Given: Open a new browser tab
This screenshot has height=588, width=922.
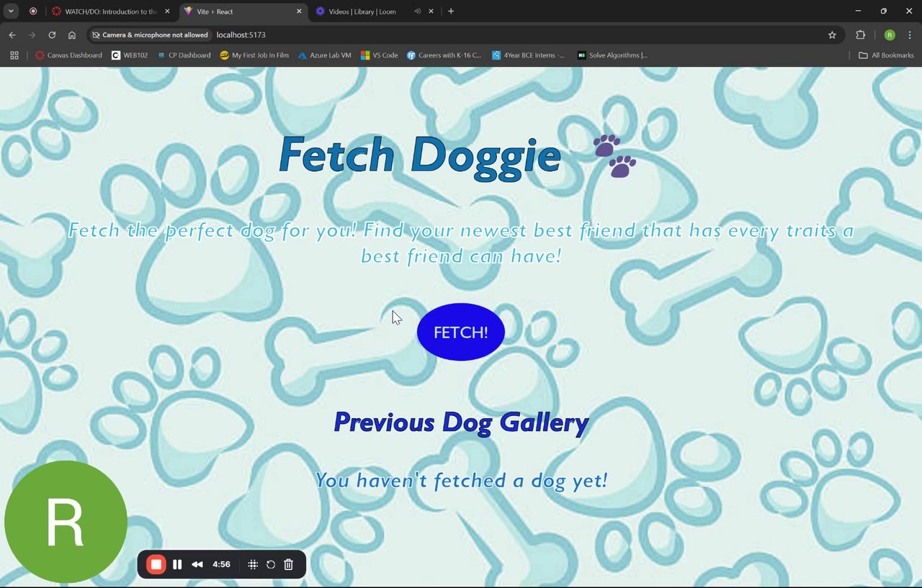Looking at the screenshot, I should 451,12.
